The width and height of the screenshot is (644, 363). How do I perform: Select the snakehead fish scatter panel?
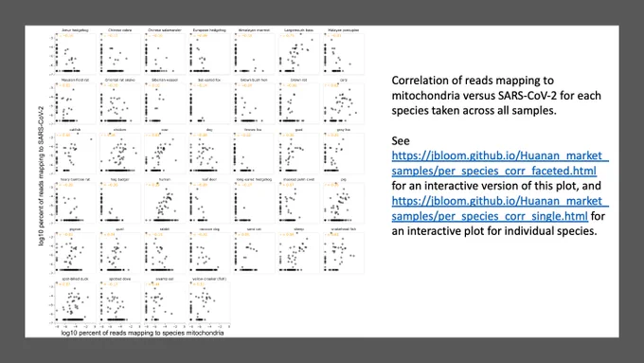[x=344, y=252]
